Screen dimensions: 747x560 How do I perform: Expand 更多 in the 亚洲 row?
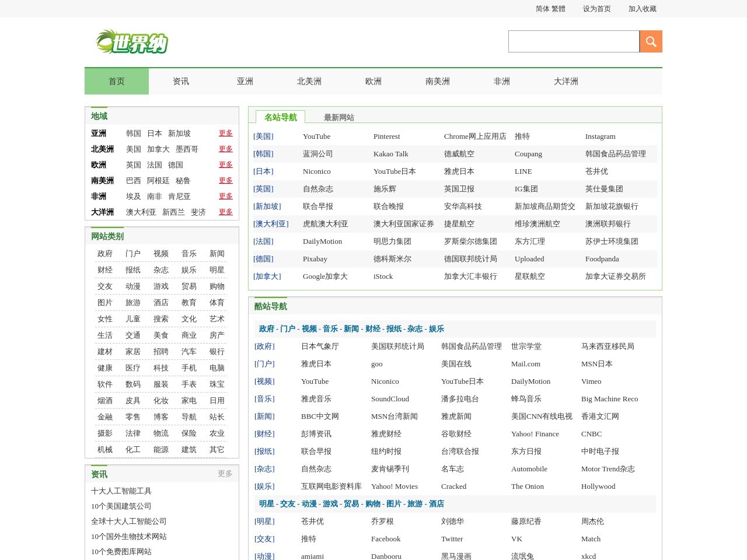[x=226, y=133]
